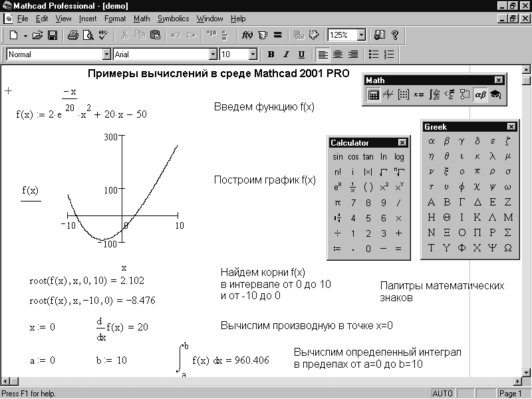
Task: Copy selection using the Copy icon
Action: click(140, 35)
